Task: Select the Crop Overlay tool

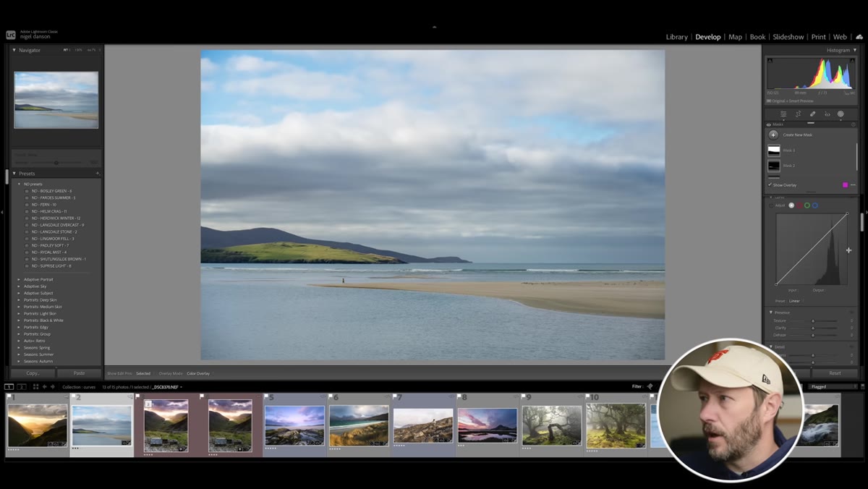Action: click(x=798, y=114)
